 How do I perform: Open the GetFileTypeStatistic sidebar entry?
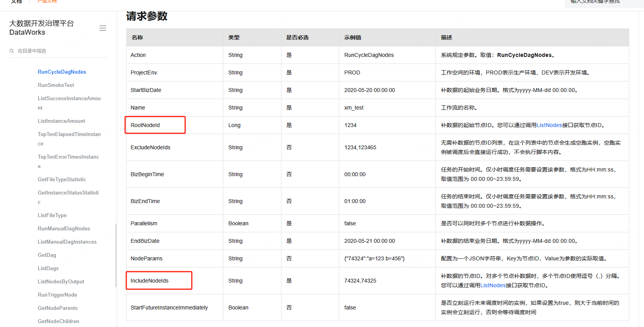[x=62, y=179]
